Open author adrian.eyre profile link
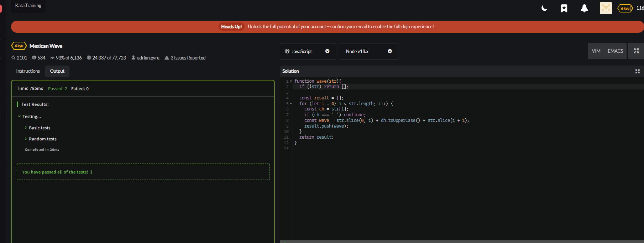 148,58
